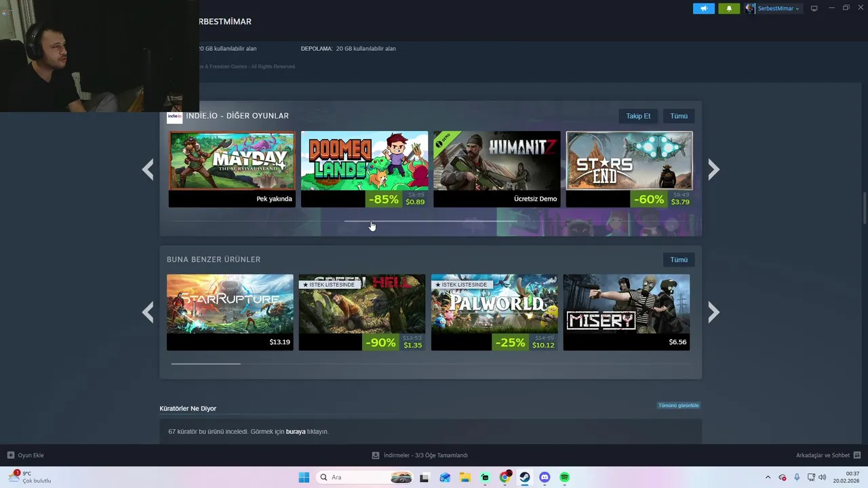The image size is (868, 488).
Task: Click the Steam page vertical scrollbar
Action: [865, 207]
